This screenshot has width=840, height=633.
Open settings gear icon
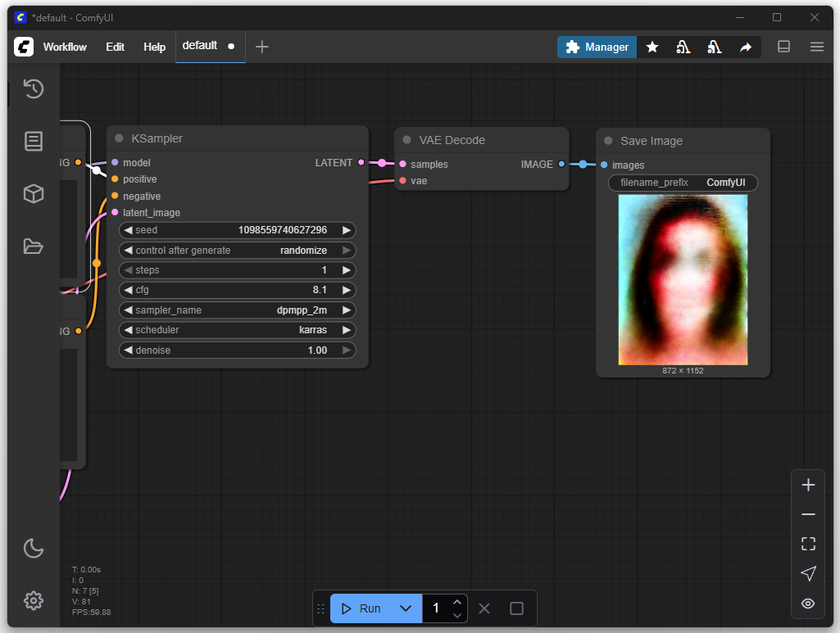click(33, 600)
